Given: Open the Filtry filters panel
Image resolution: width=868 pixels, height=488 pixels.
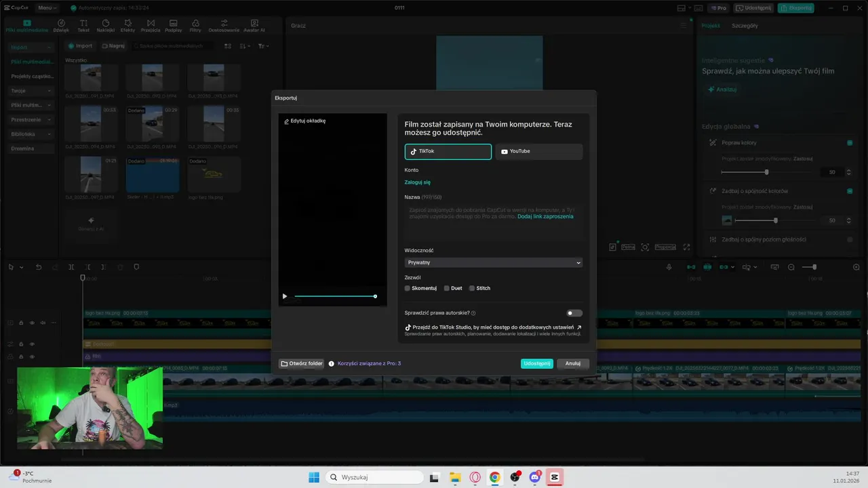Looking at the screenshot, I should pos(195,26).
